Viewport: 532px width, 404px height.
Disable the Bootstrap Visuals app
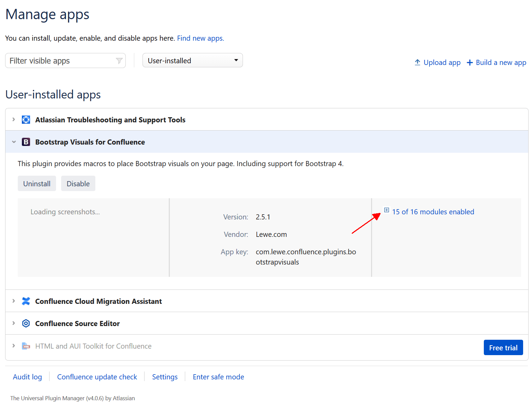78,184
